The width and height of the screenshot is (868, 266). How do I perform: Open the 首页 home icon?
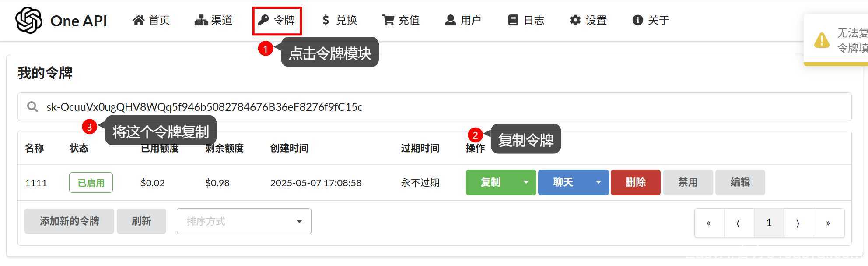tap(139, 20)
